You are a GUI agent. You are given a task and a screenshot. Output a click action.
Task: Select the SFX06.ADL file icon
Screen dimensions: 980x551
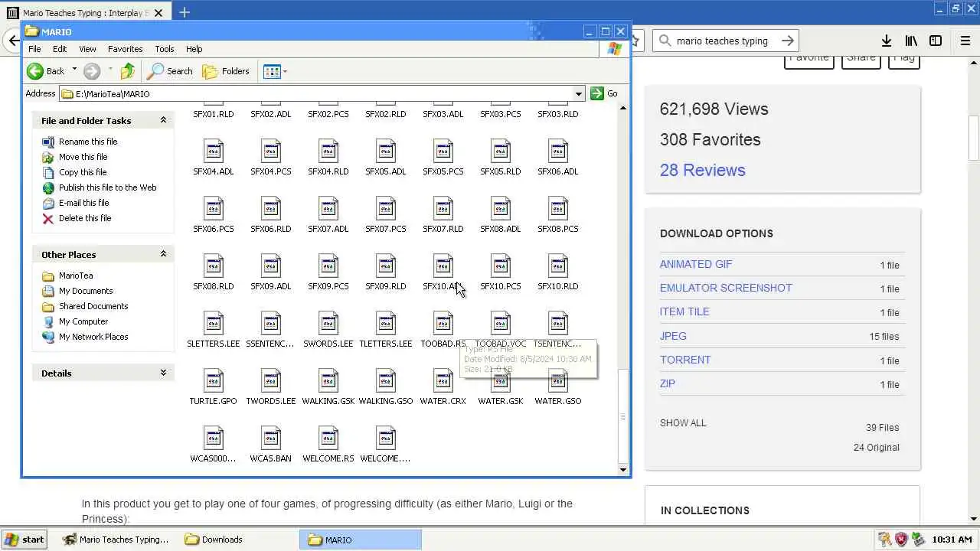pyautogui.click(x=558, y=152)
